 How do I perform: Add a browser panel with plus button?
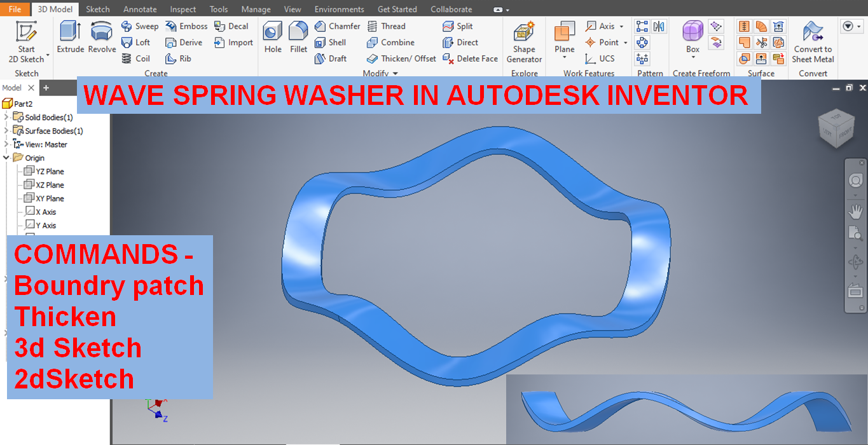46,88
